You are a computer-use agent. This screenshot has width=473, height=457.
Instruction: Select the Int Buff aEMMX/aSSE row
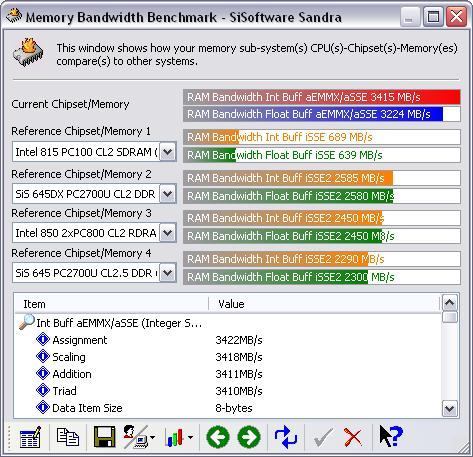(119, 323)
